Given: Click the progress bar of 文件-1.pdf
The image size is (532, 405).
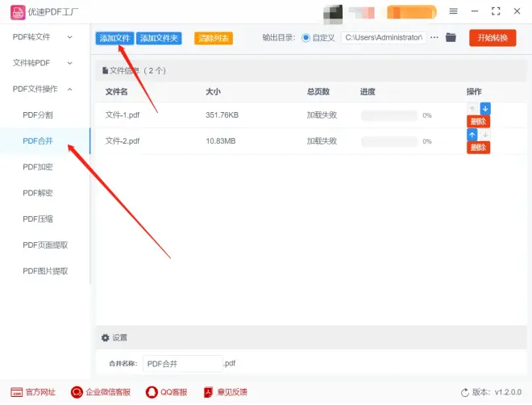Looking at the screenshot, I should 389,115.
